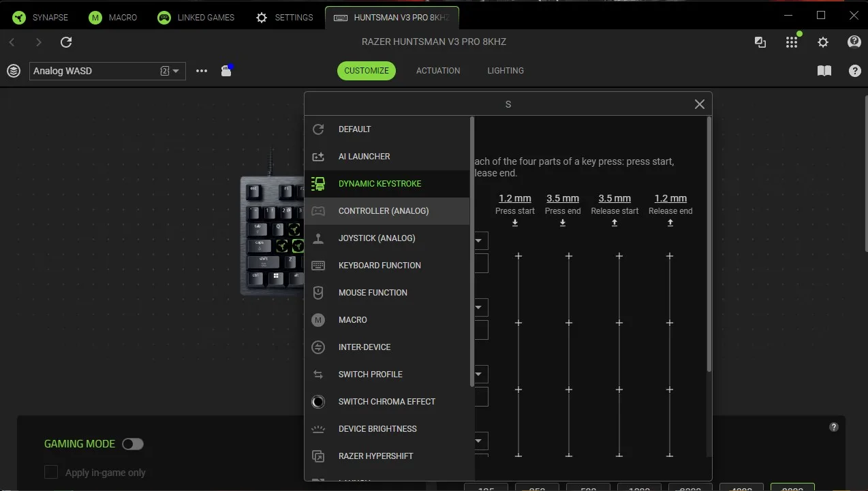Close the S key assignment panel
Screen dimensions: 868x491
[x=699, y=104]
